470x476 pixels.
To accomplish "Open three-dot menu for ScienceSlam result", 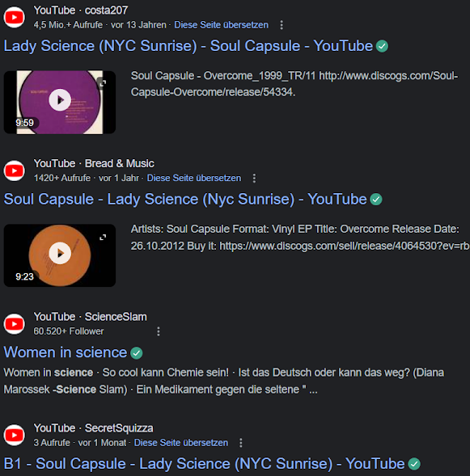I will click(x=159, y=331).
